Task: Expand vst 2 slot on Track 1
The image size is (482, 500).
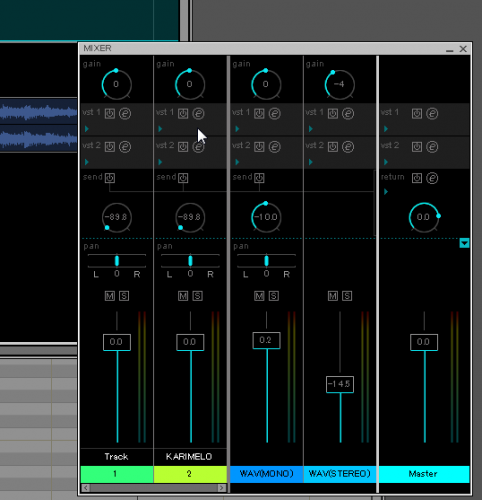Action: click(x=87, y=162)
